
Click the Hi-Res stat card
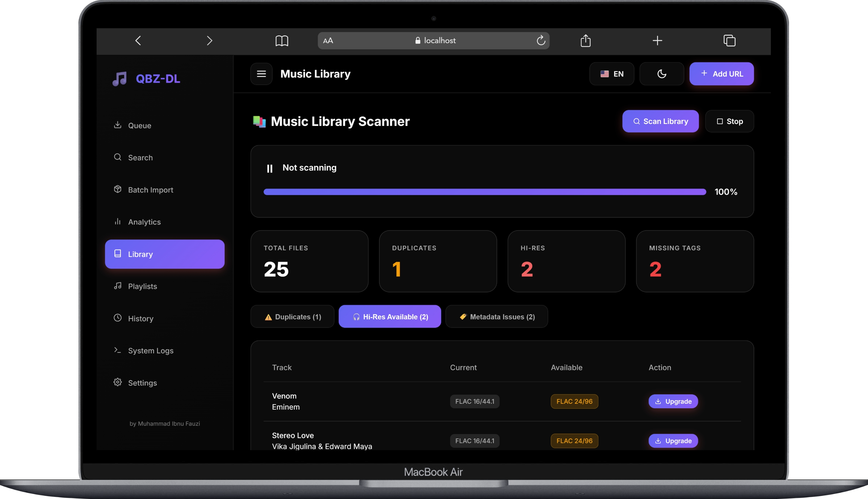(566, 261)
